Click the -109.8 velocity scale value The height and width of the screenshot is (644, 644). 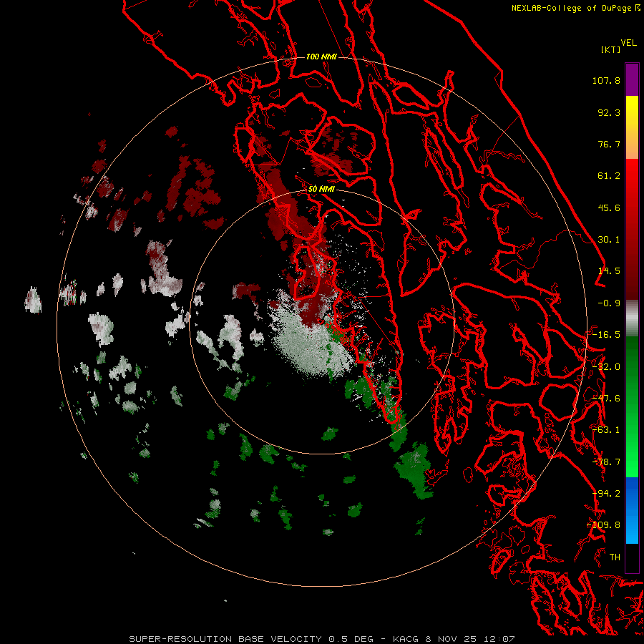(603, 525)
